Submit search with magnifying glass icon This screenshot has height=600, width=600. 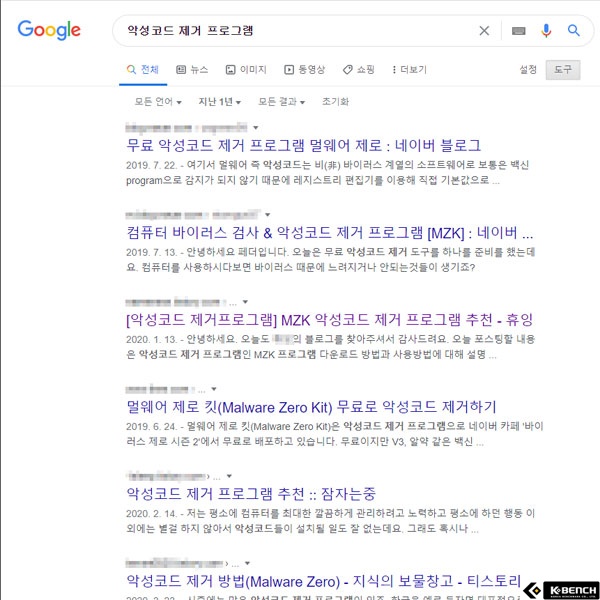(574, 30)
